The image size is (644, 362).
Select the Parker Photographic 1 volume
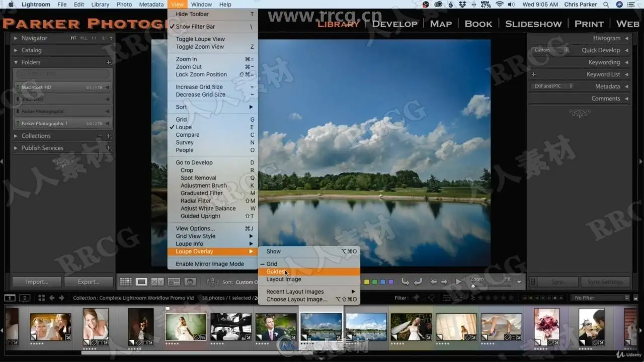coord(62,123)
